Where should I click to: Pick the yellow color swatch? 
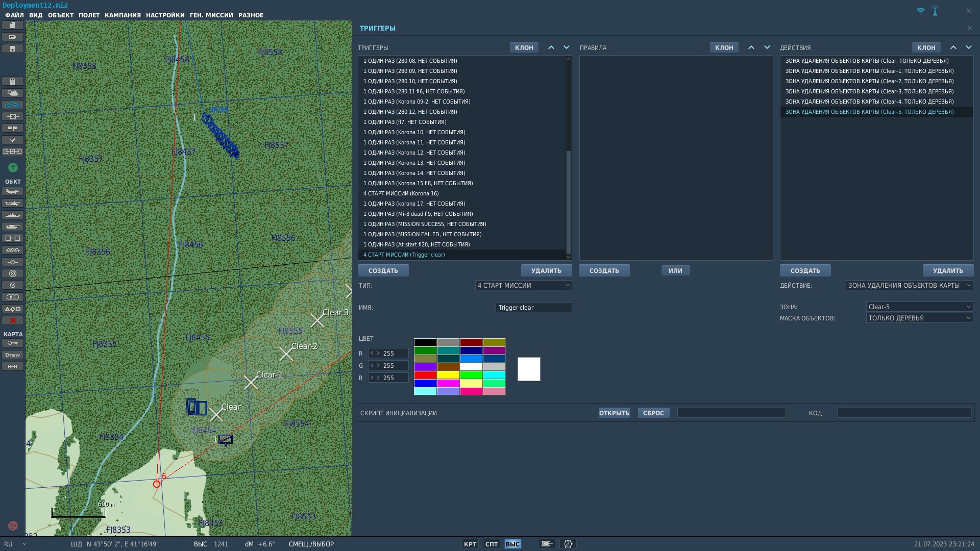[x=448, y=375]
